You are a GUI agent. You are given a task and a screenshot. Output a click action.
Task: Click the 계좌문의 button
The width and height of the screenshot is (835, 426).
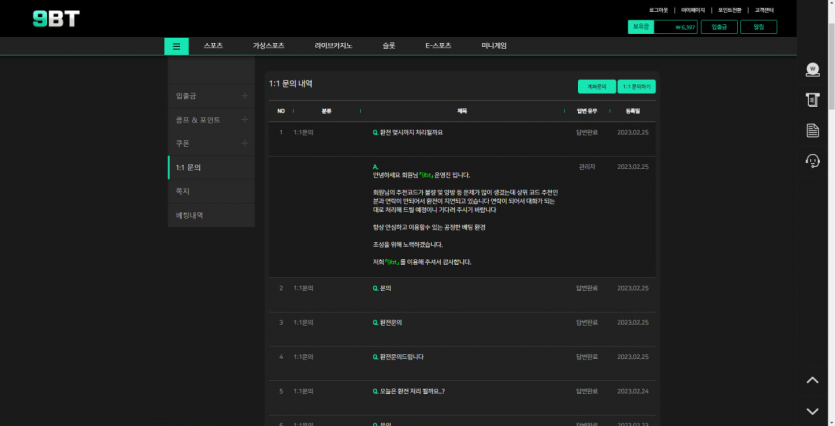[x=596, y=87]
